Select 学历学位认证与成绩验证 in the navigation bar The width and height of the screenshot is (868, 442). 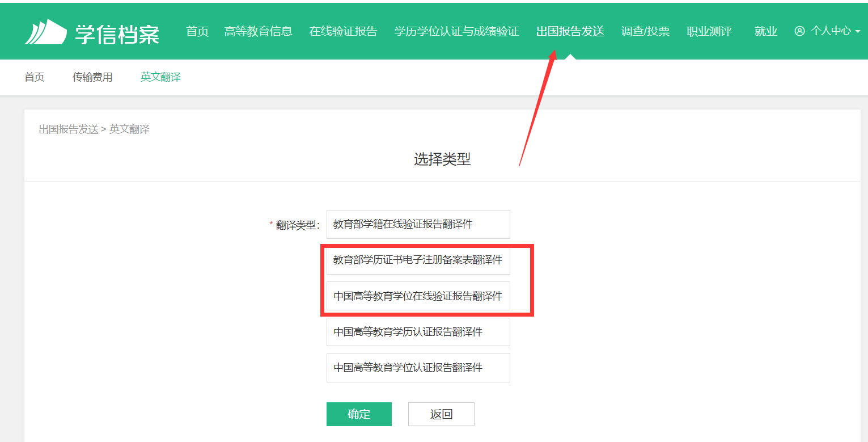pyautogui.click(x=456, y=31)
